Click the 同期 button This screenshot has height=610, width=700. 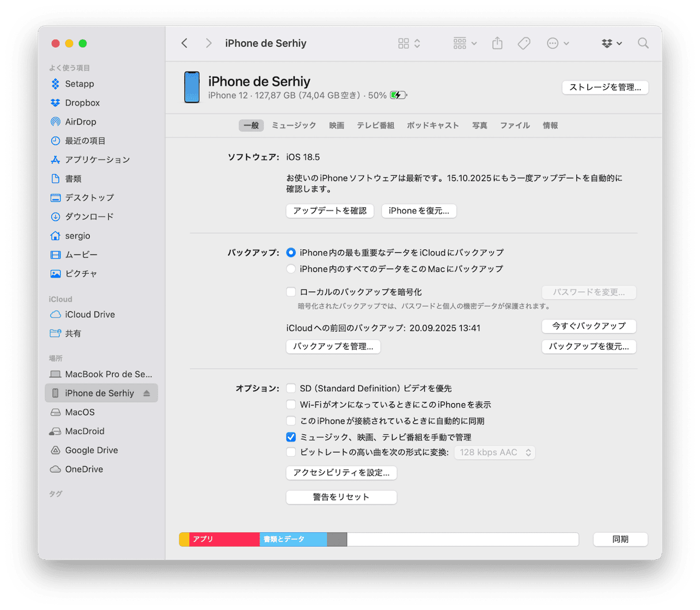click(x=620, y=539)
